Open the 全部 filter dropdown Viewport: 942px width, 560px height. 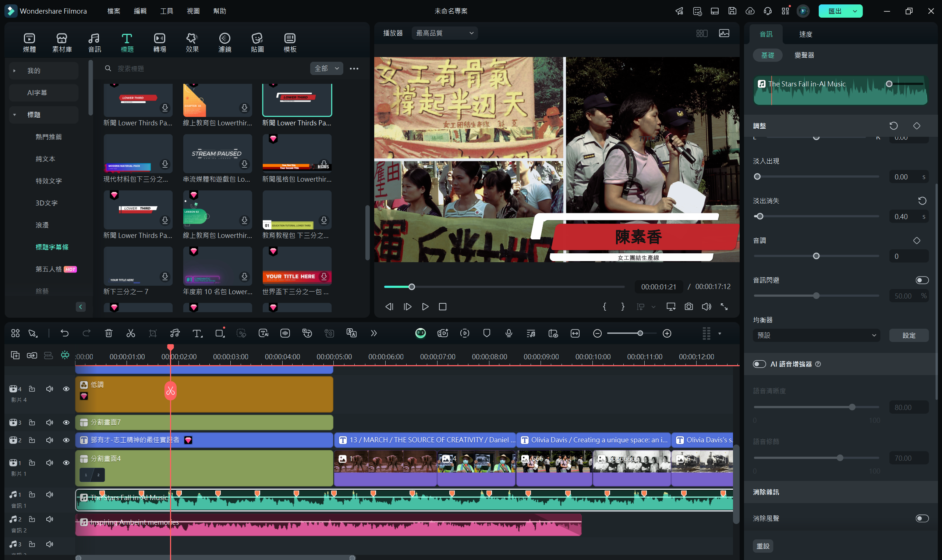[x=326, y=68]
